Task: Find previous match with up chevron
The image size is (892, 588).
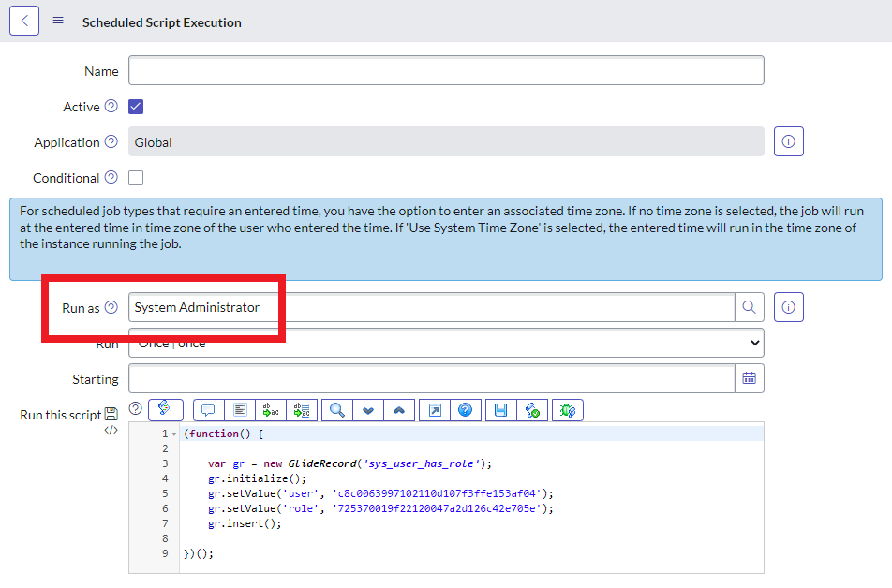Action: tap(399, 411)
